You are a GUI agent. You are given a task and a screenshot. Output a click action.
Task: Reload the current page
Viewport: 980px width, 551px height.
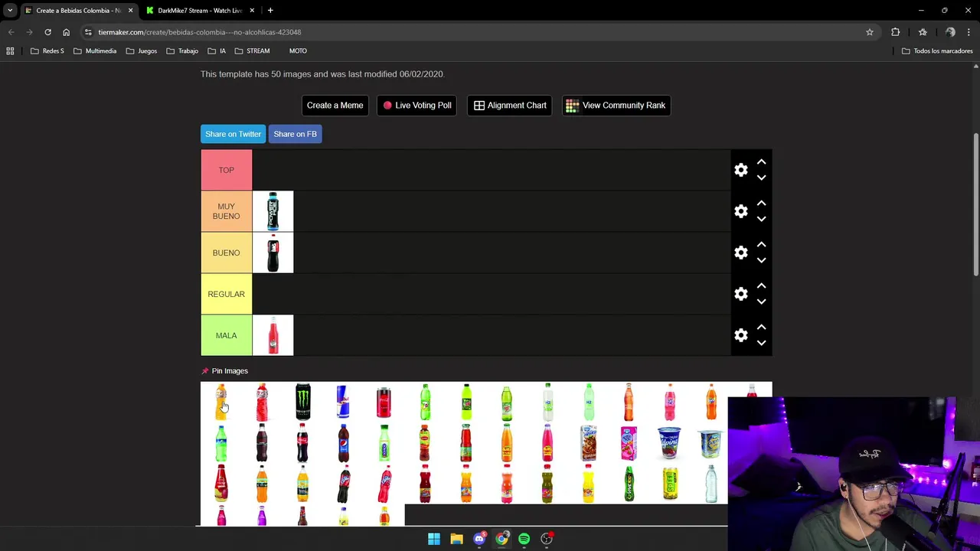[47, 32]
